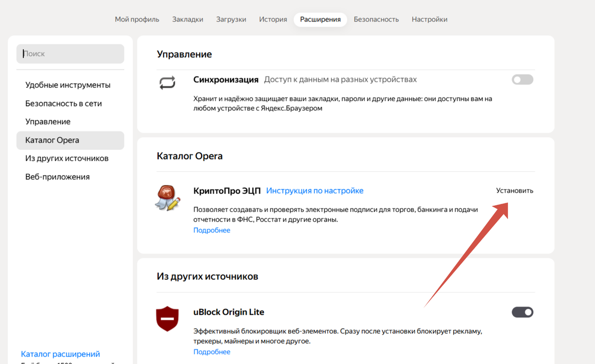Image resolution: width=595 pixels, height=364 pixels.
Task: Click the КриптоПро ЭЦП title
Action: (x=227, y=190)
